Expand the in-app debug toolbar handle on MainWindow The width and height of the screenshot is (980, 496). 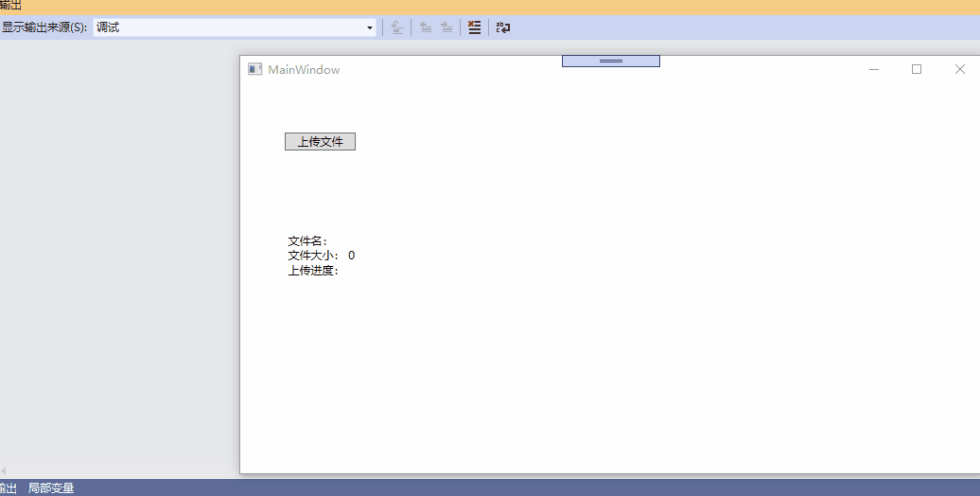[x=611, y=61]
